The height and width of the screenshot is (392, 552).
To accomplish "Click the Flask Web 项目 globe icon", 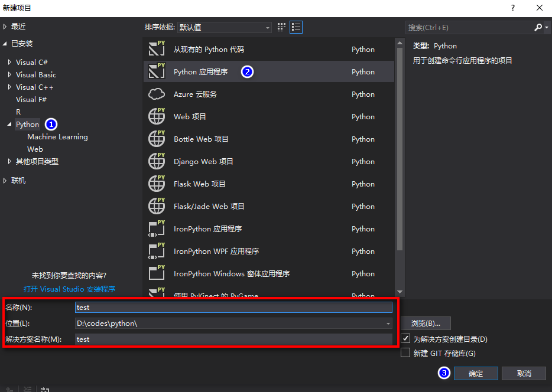I will (x=157, y=184).
